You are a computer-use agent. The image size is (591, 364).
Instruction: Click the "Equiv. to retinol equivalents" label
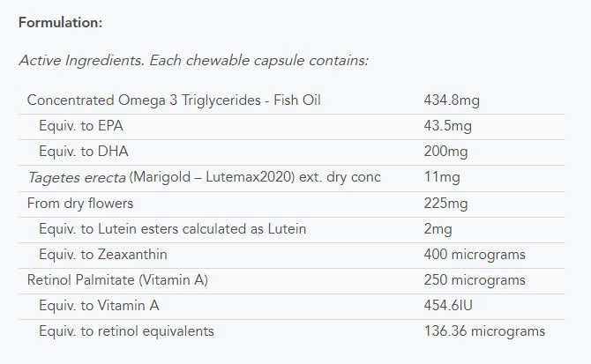point(126,331)
